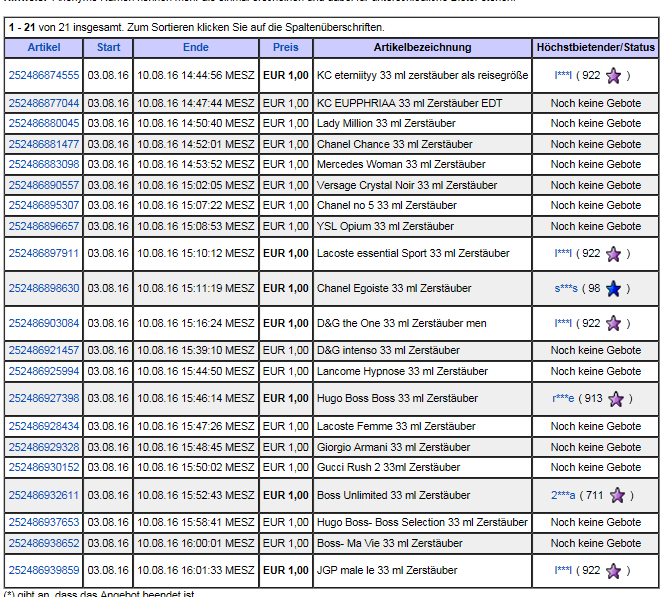Click the 'YSL Opium 33 ml Zerstäuber' cell
Screen dimensions: 667x597
pos(422,226)
